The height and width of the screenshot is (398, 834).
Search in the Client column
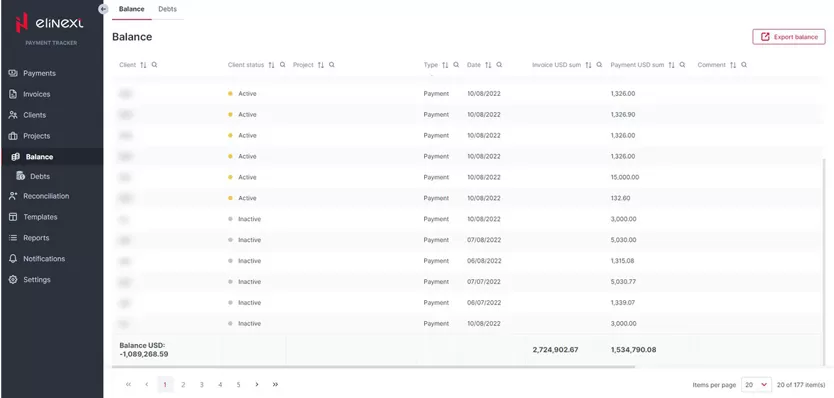154,65
